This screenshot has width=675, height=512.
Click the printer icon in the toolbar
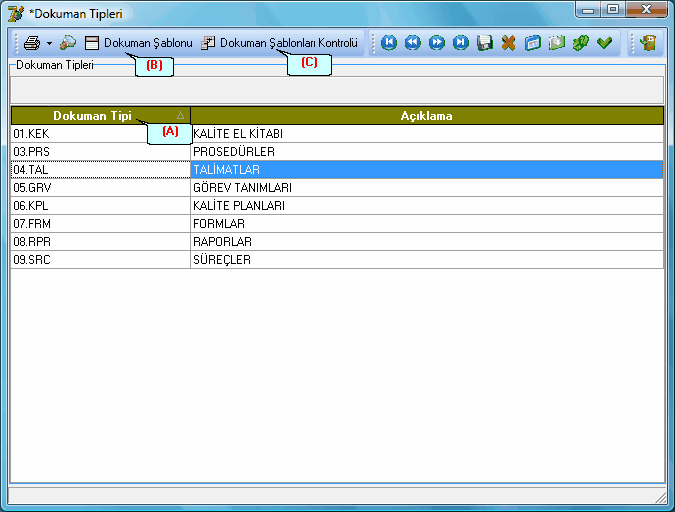[x=31, y=43]
